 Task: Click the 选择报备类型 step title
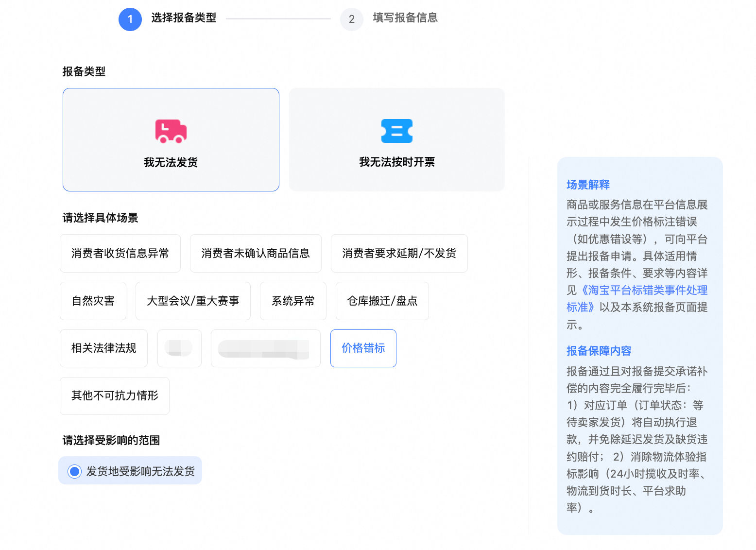[184, 17]
